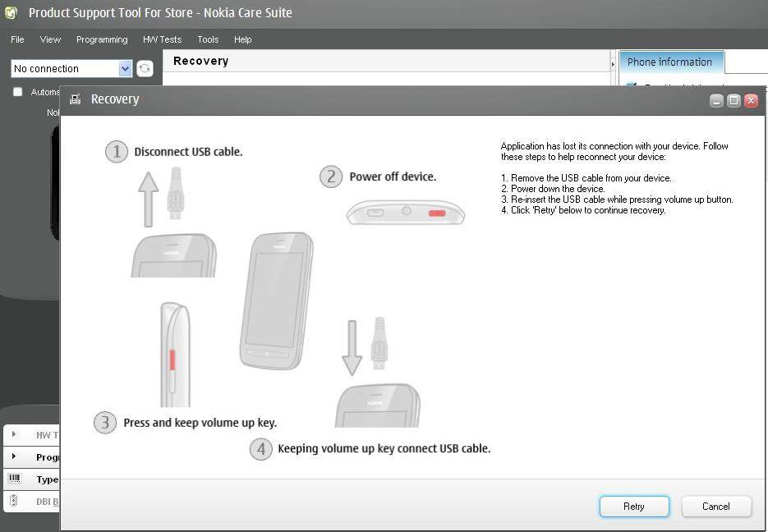Minimize the Recovery dialog
Screen dimensions: 768x532
pyautogui.click(x=716, y=101)
